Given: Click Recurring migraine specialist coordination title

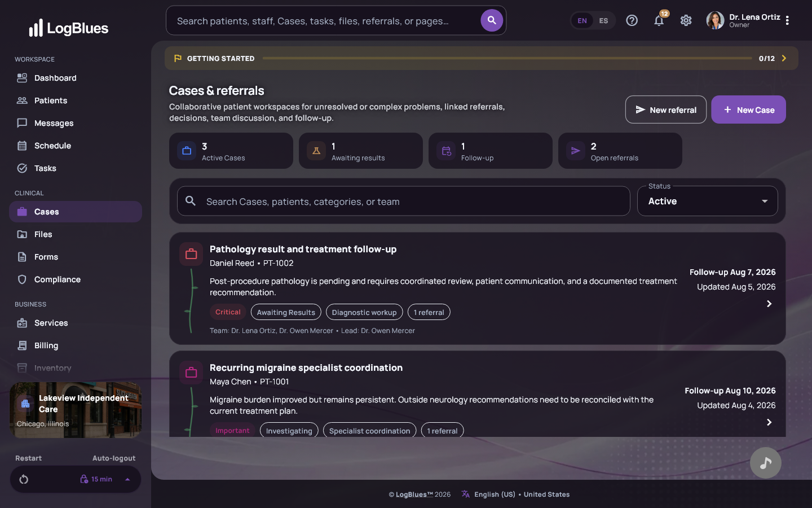Looking at the screenshot, I should (306, 367).
